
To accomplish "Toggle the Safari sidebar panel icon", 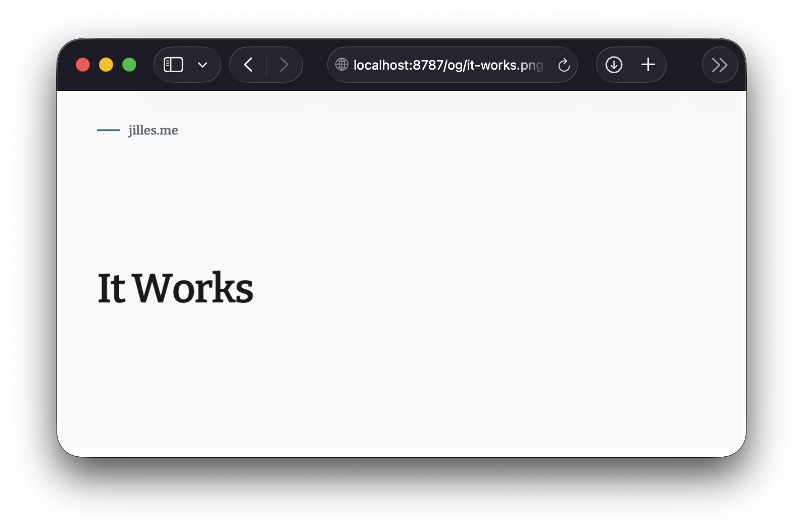I will 173,65.
